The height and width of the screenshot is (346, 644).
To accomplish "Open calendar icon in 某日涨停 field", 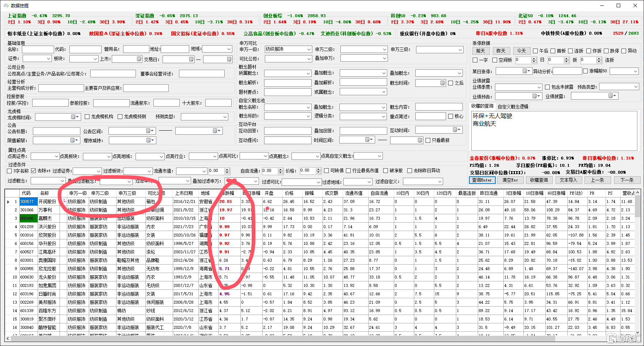I will coord(526,71).
